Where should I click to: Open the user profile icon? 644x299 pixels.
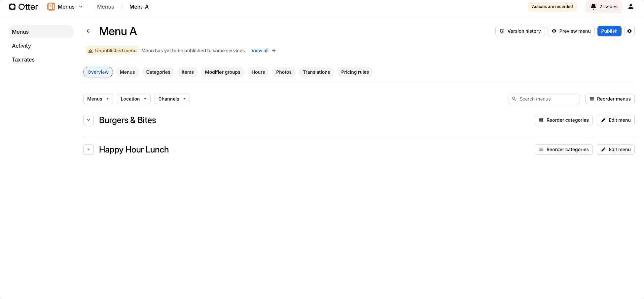(630, 7)
